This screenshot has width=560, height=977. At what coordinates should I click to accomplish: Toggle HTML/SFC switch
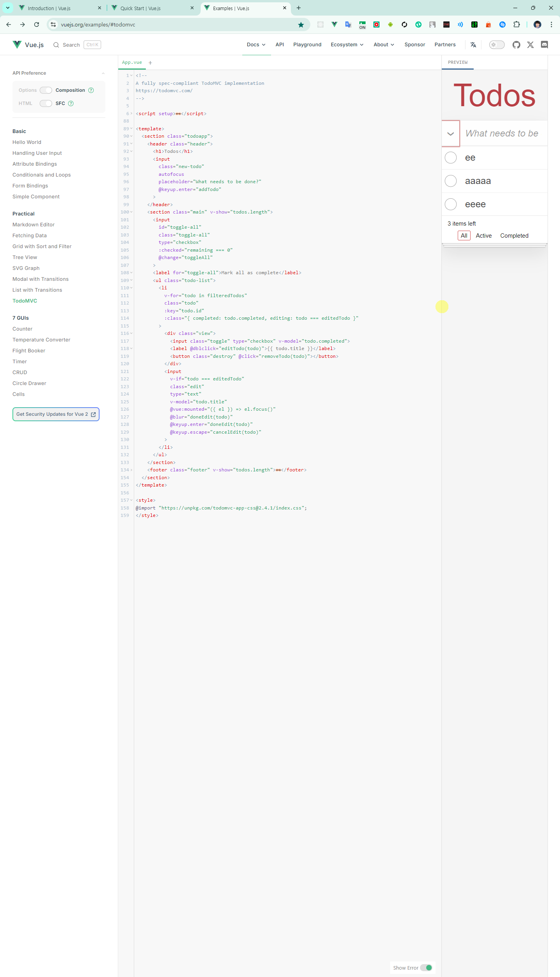(x=46, y=103)
